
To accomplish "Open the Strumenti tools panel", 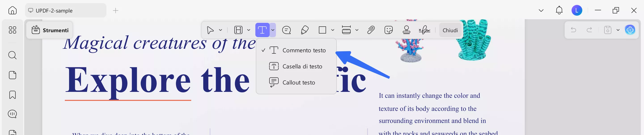I will click(50, 30).
